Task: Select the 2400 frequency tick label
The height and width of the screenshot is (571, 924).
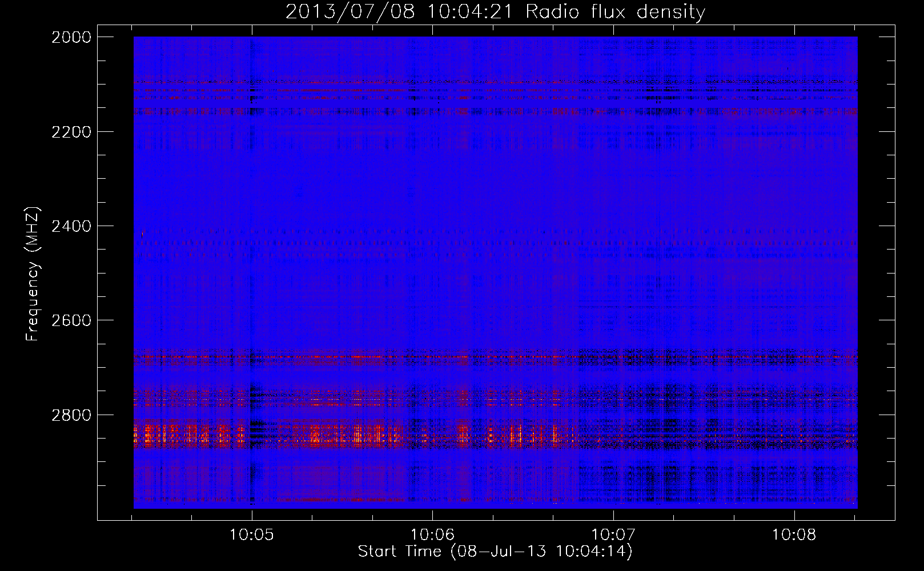Action: [x=71, y=226]
